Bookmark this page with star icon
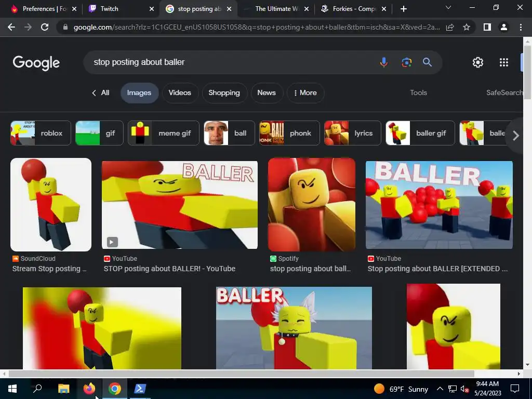This screenshot has width=532, height=399. [467, 27]
